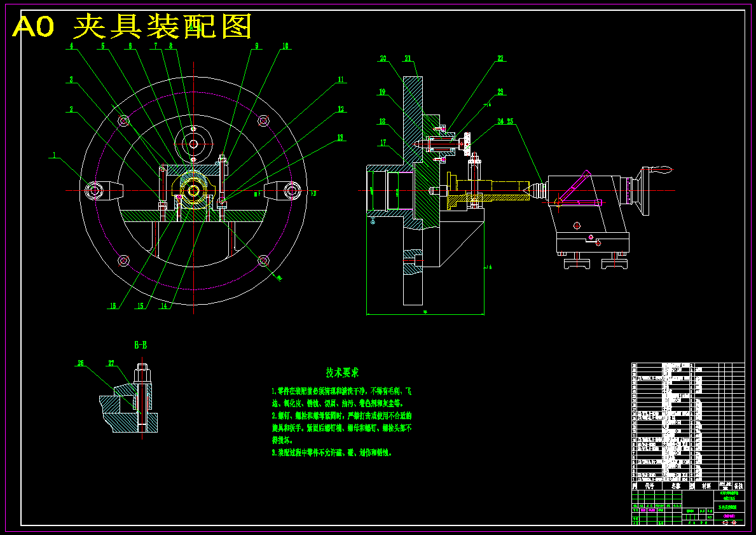Select part balloon number 4
The width and height of the screenshot is (756, 535).
point(71,46)
